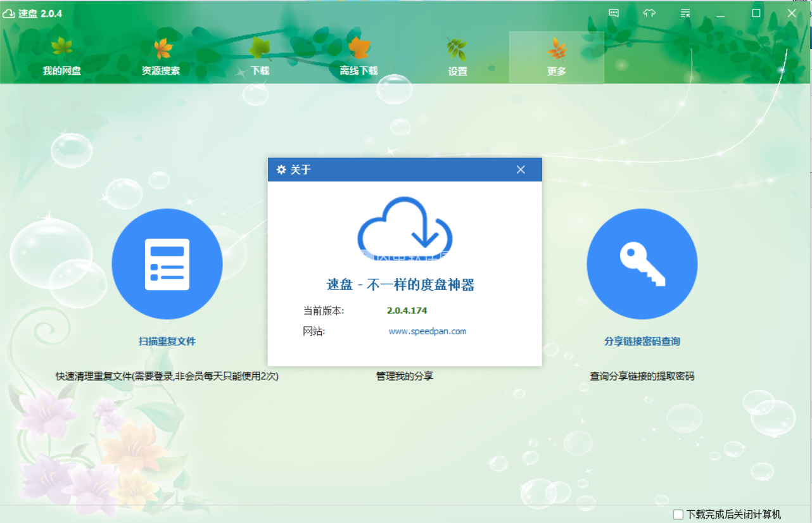Image resolution: width=812 pixels, height=523 pixels.
Task: Click the 管理我的分享 label
Action: pyautogui.click(x=405, y=376)
